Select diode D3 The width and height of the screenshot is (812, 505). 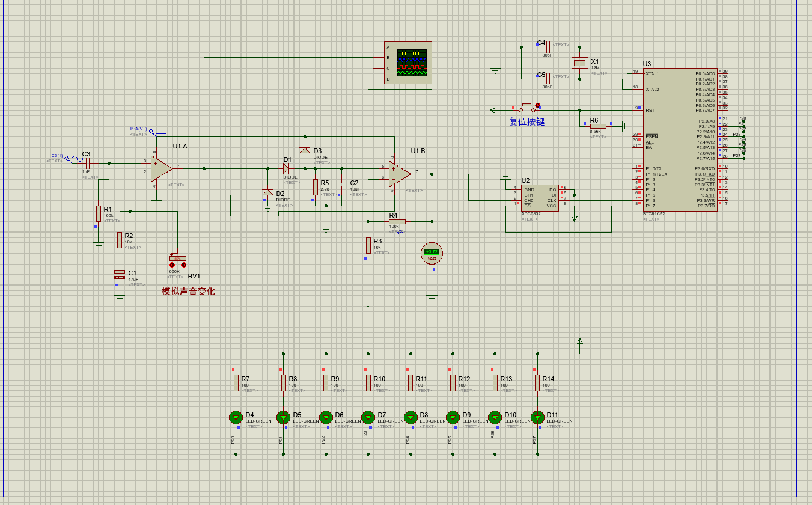[x=305, y=150]
